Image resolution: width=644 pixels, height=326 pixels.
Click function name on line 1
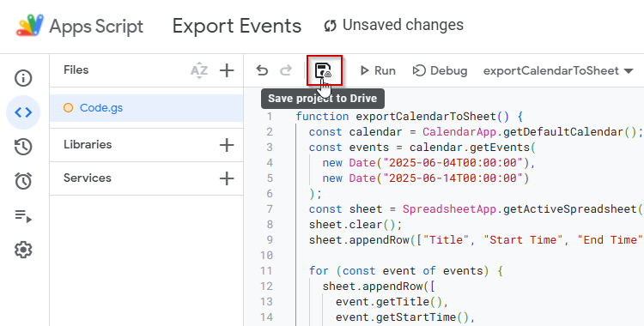(x=426, y=117)
